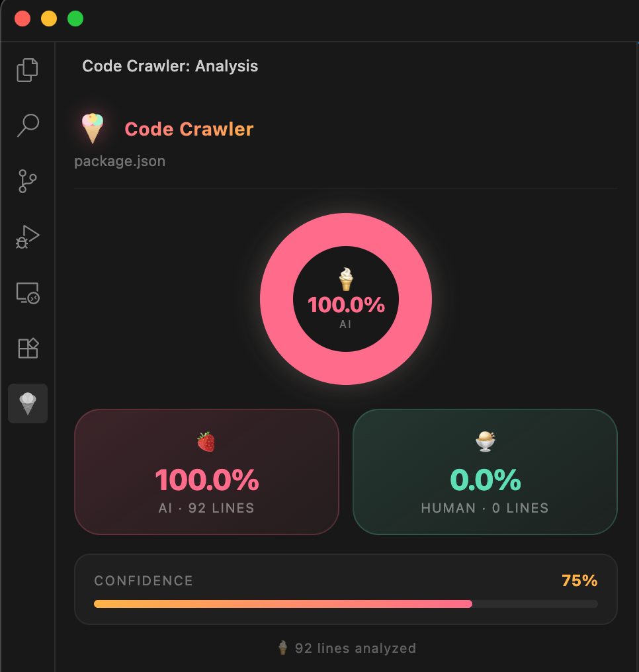Screen dimensions: 639x672
Task: Click the soft-serve icon inside the donut chart
Action: point(346,279)
